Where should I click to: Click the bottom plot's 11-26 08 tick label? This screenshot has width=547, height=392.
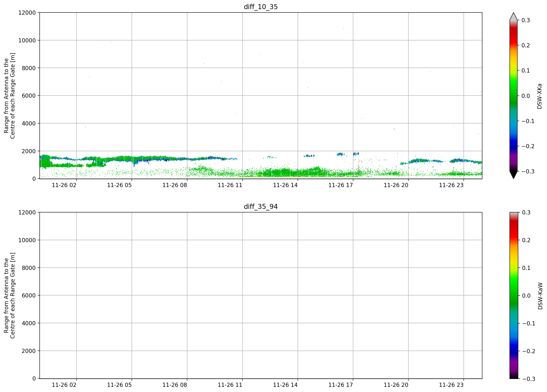coord(175,385)
